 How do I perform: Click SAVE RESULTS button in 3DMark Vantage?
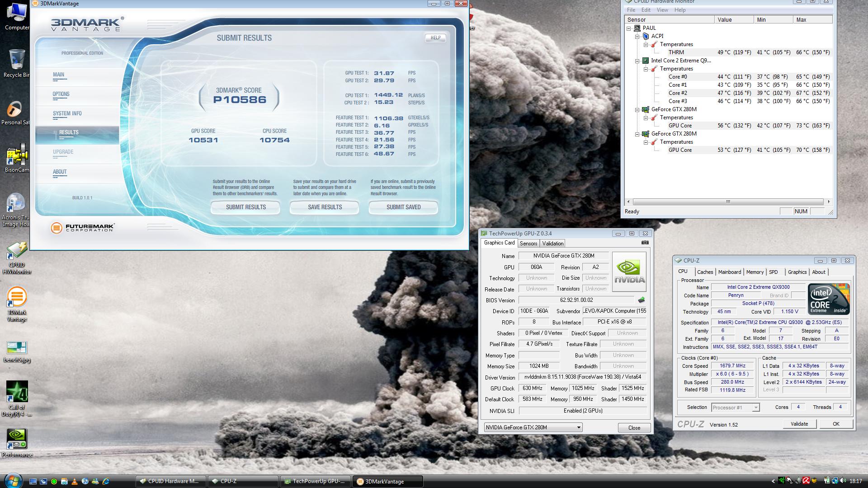tap(325, 207)
